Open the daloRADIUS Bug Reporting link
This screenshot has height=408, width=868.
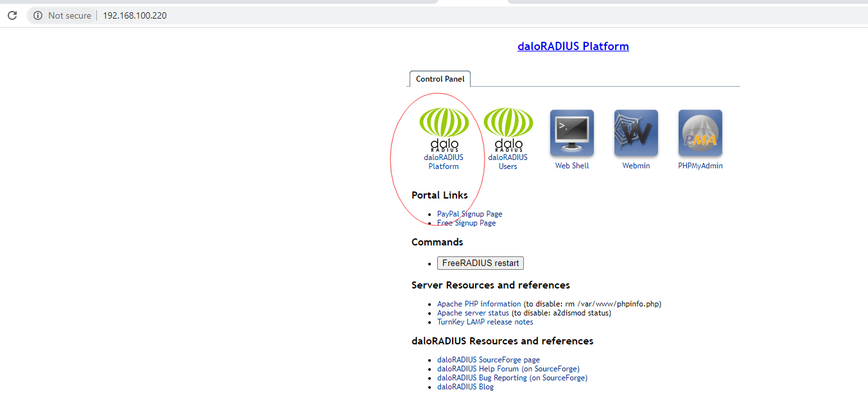coord(512,378)
